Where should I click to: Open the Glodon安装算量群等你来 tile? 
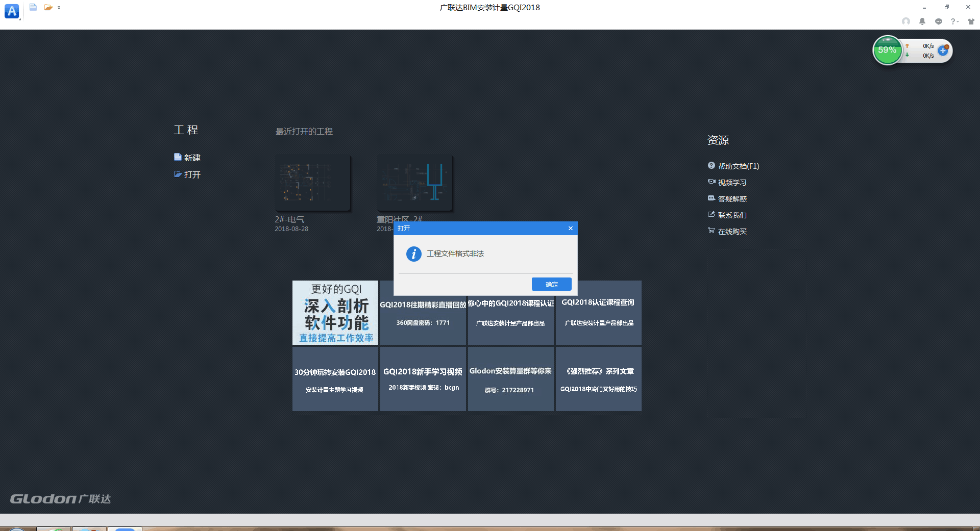511,379
